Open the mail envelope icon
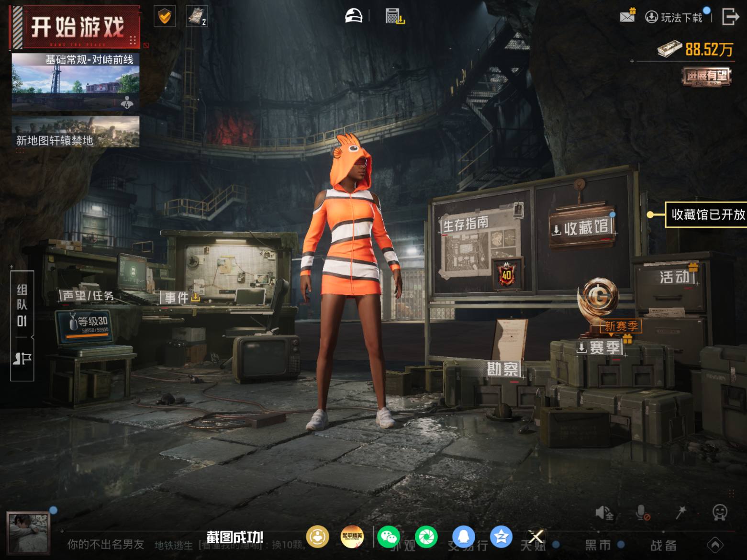This screenshot has height=560, width=747. click(x=627, y=16)
